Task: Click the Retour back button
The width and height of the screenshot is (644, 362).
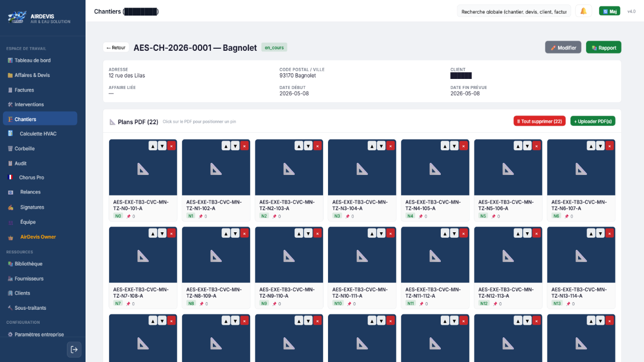Action: (116, 47)
